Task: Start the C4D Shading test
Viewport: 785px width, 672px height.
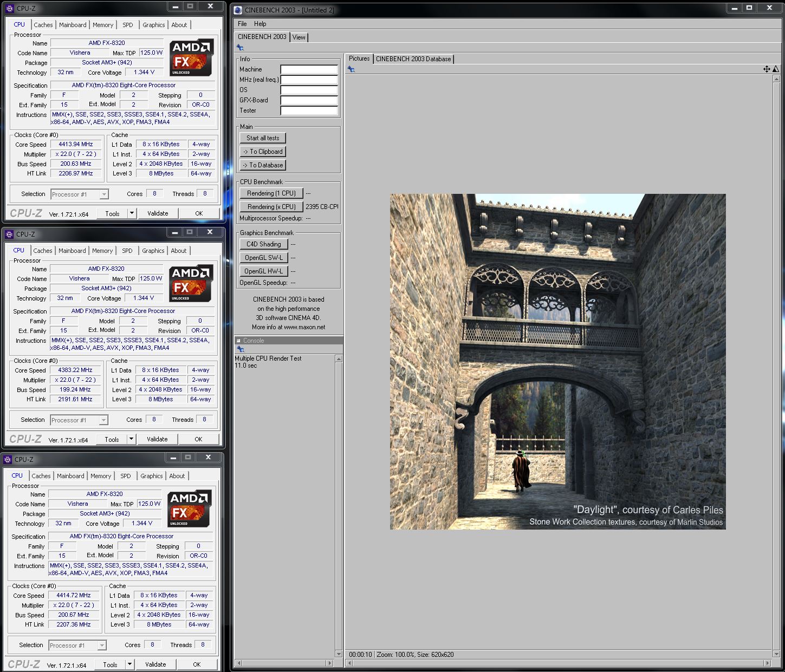Action: pos(263,244)
